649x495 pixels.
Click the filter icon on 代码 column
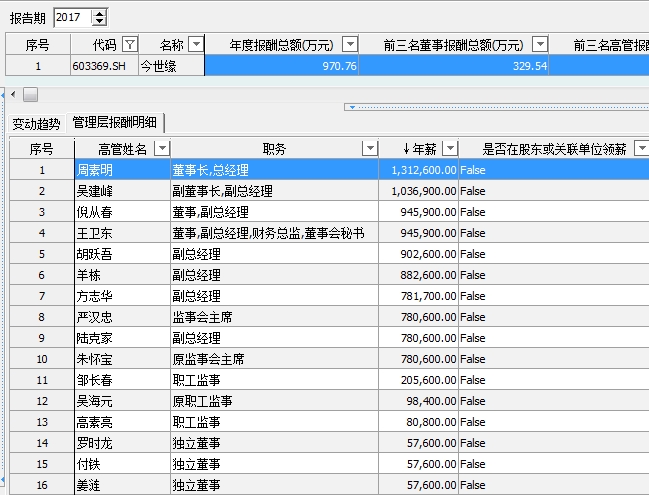tap(130, 44)
